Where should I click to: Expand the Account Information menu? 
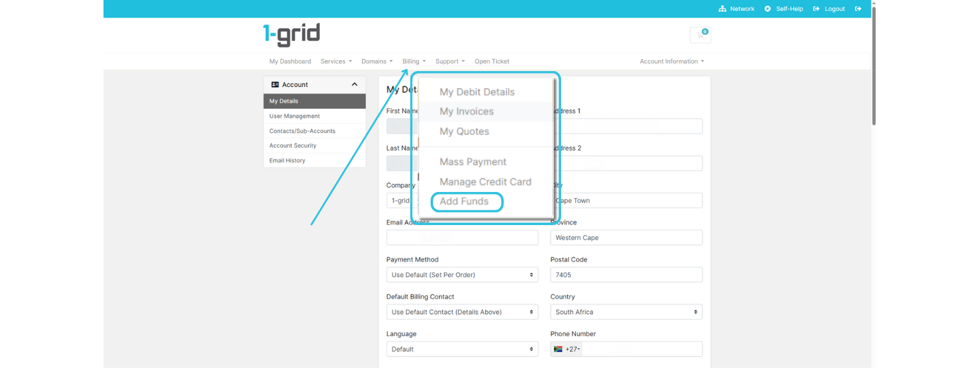point(672,61)
